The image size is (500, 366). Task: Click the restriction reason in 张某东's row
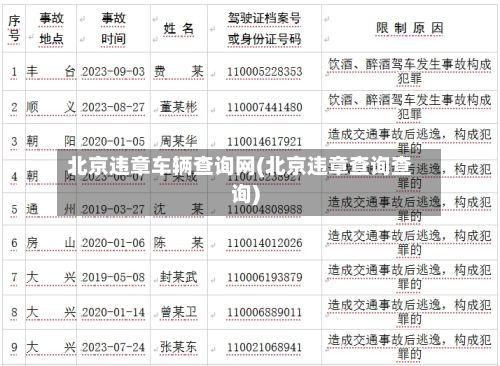coord(410,347)
